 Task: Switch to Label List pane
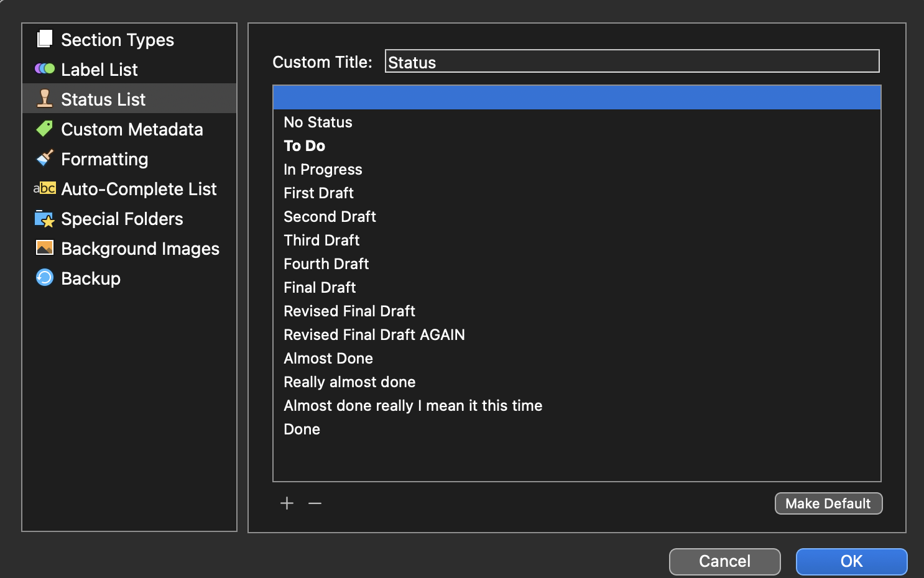click(129, 69)
